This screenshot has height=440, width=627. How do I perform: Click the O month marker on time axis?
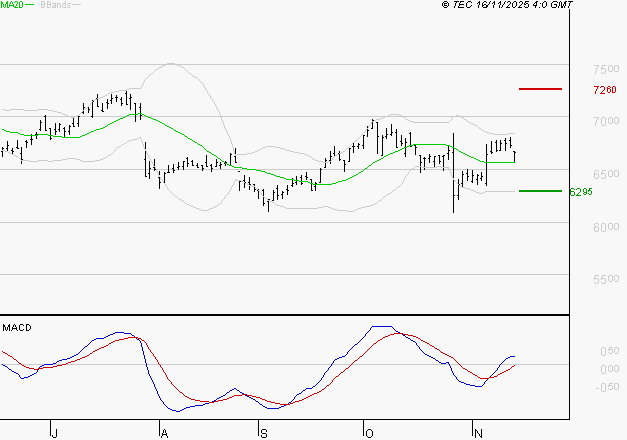(x=369, y=433)
